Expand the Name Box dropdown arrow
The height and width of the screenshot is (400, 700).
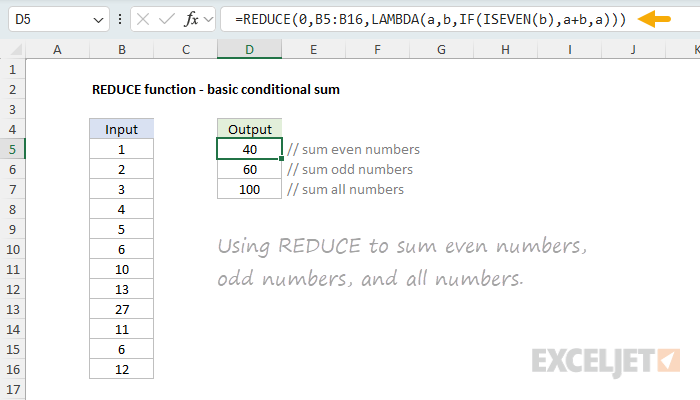(x=98, y=20)
